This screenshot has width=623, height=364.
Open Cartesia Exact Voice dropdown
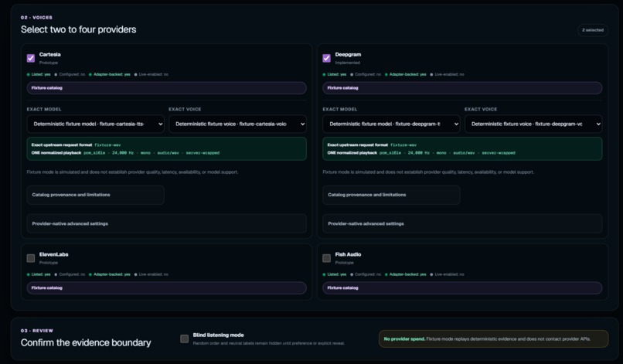(x=237, y=124)
